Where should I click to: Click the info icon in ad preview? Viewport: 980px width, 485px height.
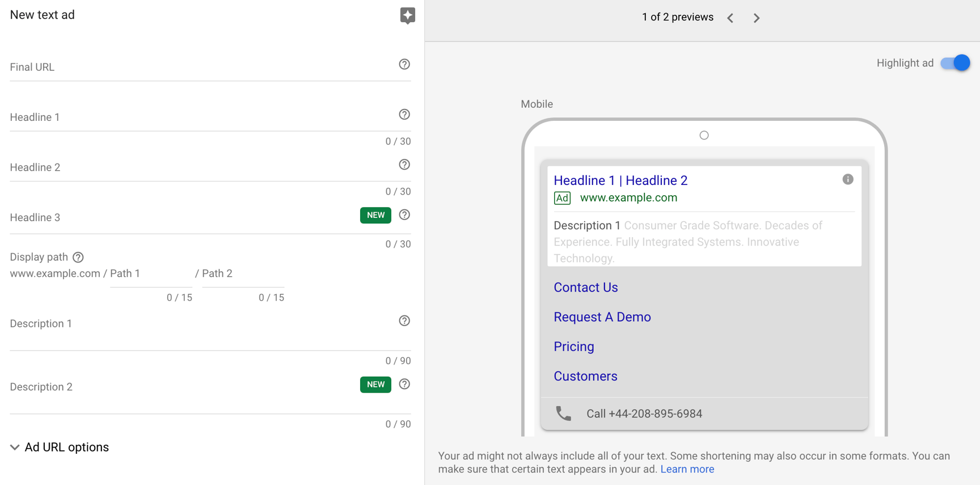[848, 179]
